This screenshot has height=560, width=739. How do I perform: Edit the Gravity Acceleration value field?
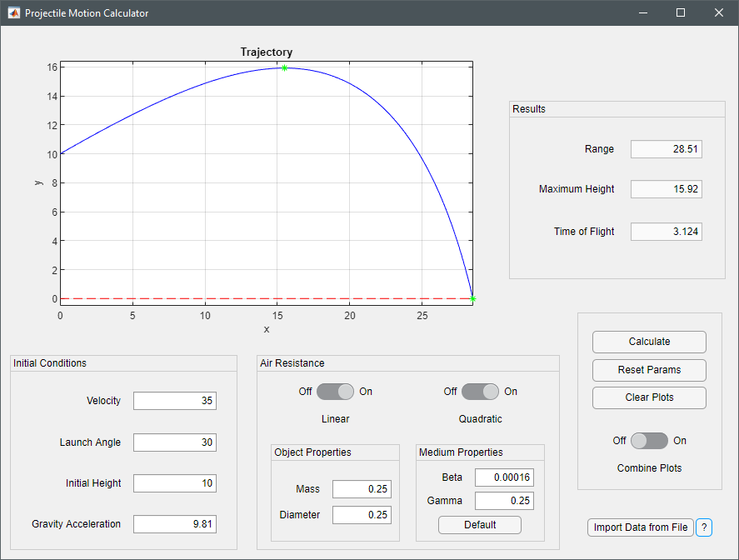point(175,524)
